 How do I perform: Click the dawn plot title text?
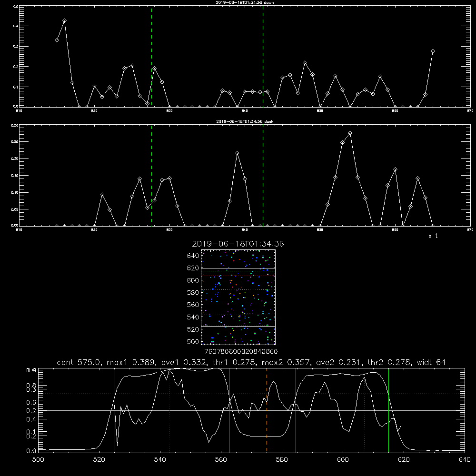click(x=245, y=2)
